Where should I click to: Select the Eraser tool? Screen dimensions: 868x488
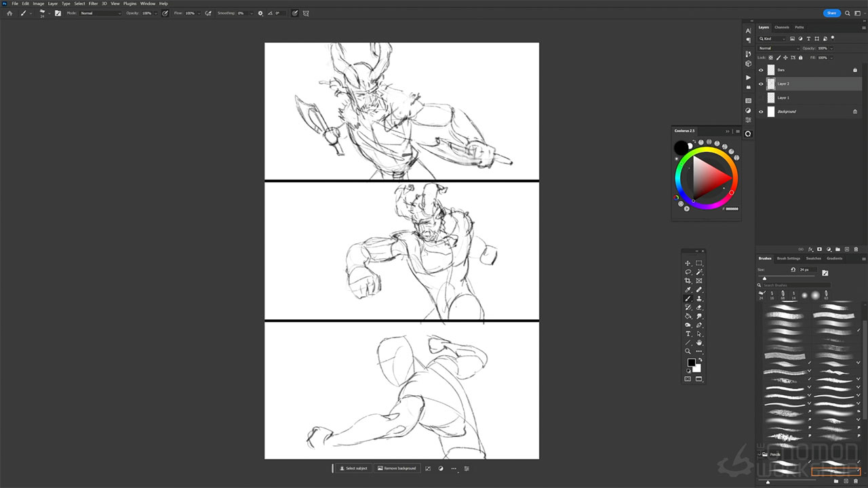pos(699,307)
